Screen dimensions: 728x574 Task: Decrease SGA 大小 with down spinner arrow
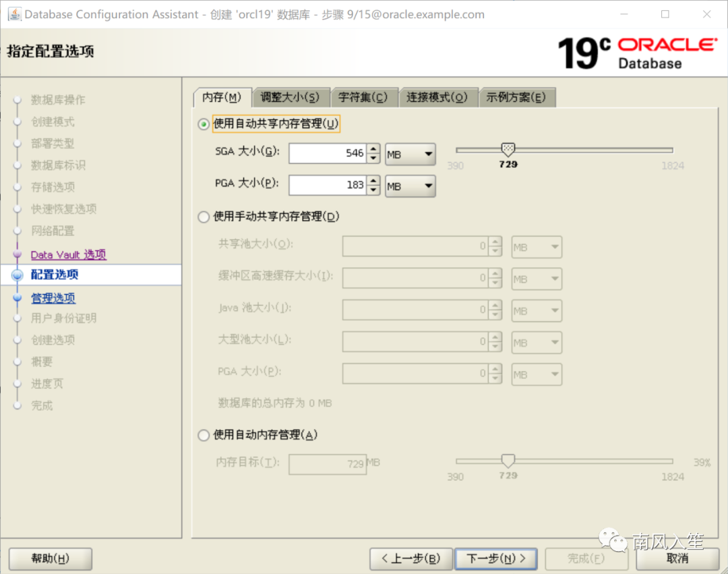[x=373, y=159]
